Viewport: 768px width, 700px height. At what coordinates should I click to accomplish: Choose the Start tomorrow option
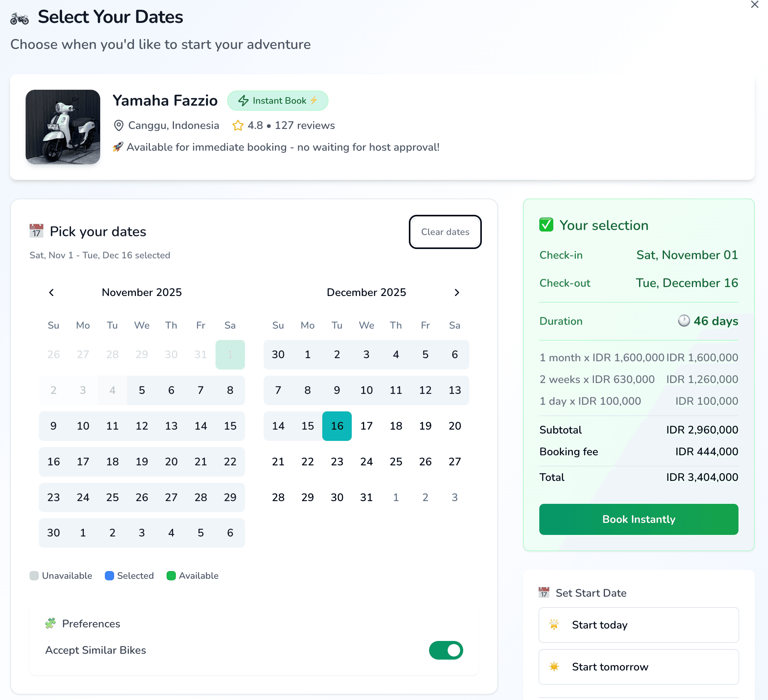(x=638, y=667)
